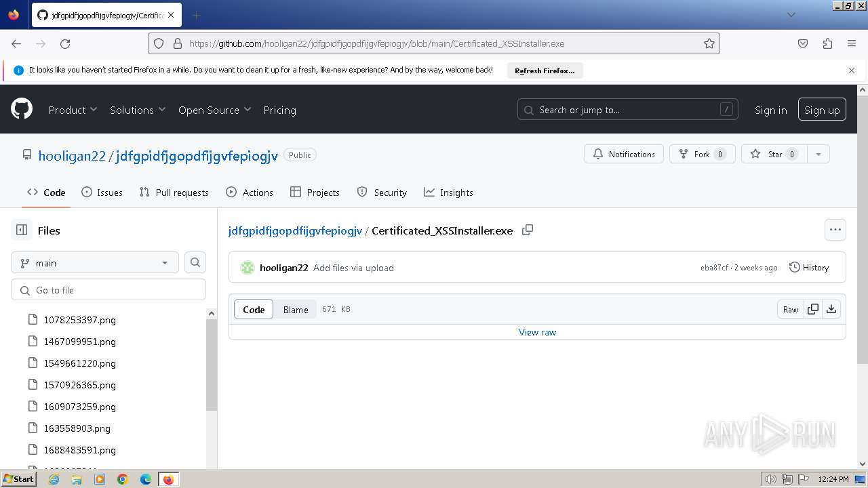Dismiss the Firefox refresh notification bar
This screenshot has width=868, height=488.
click(852, 70)
